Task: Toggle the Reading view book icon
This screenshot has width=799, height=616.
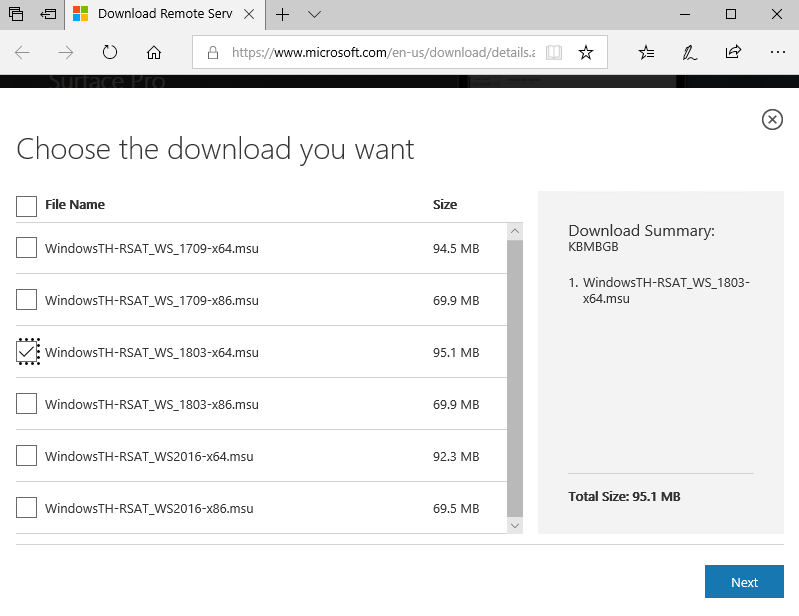Action: click(x=554, y=52)
